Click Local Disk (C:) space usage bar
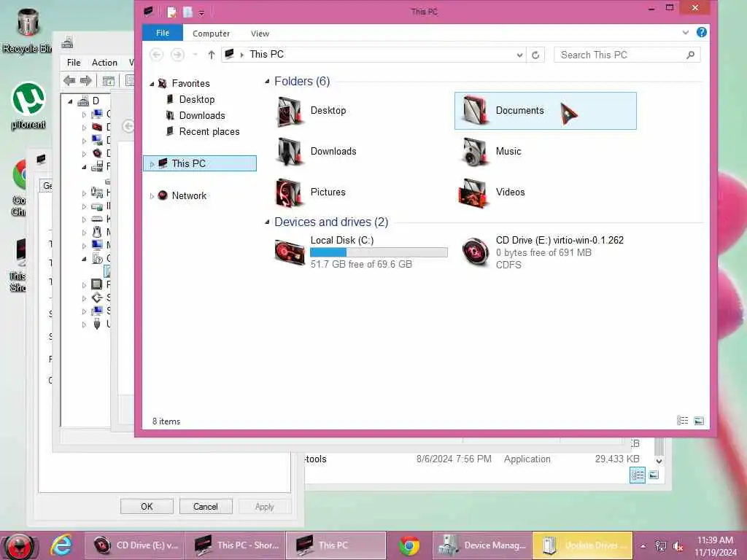Viewport: 747px width, 560px height. coord(379,252)
